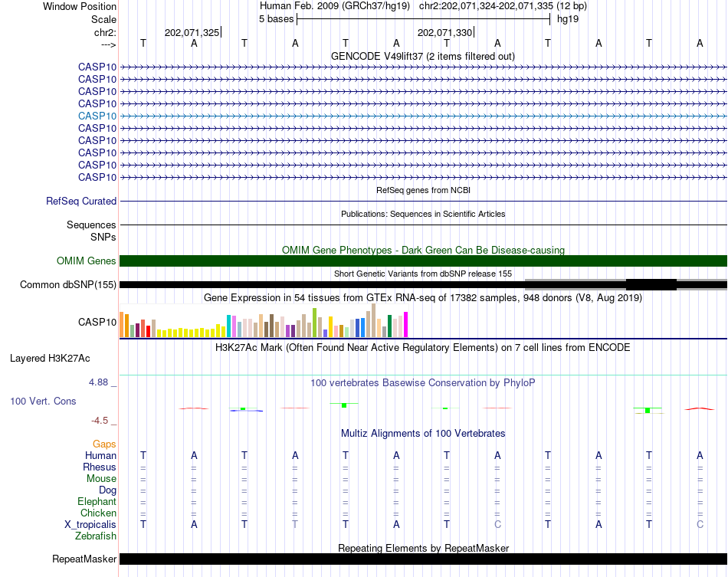
Task: Click the Common dbSNP(155) track label
Action: (68, 284)
